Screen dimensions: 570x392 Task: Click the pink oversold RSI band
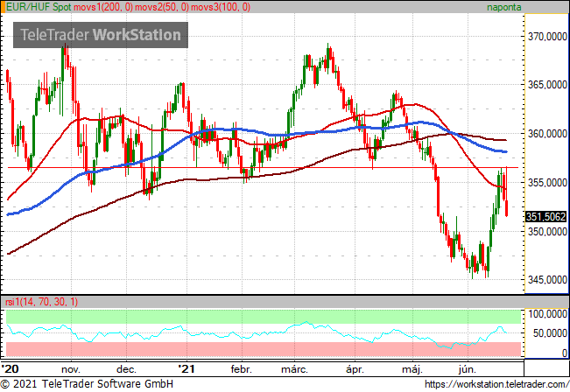click(264, 349)
